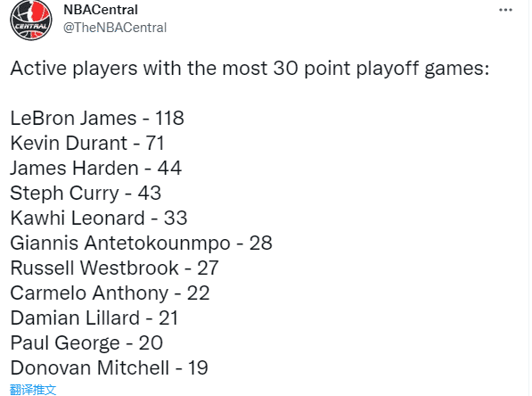Click the number 118 beside LeBron James
The image size is (532, 396).
point(169,119)
